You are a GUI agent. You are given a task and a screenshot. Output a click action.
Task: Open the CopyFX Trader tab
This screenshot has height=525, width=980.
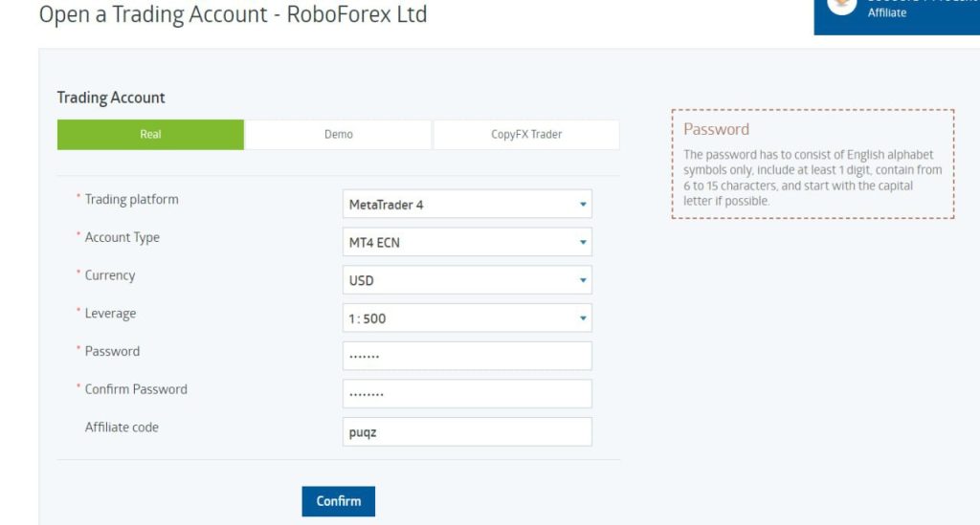pyautogui.click(x=526, y=134)
